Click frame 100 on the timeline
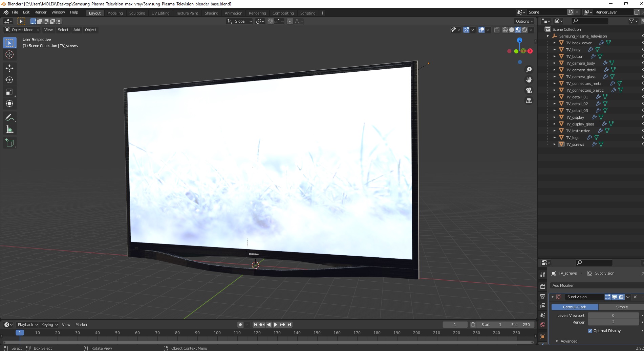This screenshot has width=644, height=351. 217,333
